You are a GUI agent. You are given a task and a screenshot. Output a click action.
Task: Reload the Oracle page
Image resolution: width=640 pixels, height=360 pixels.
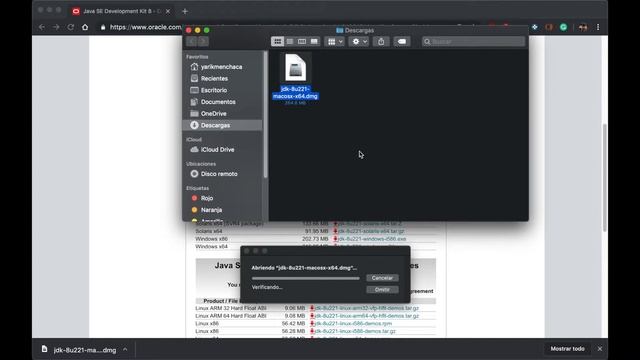pyautogui.click(x=70, y=27)
